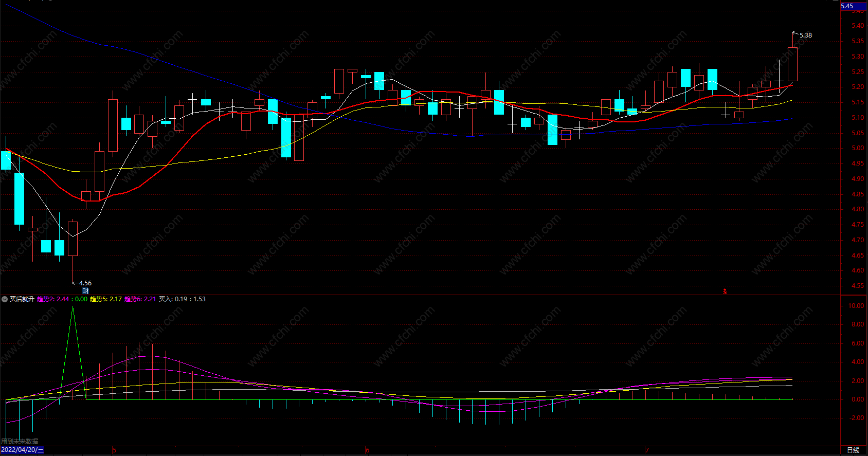Screen dimensions: 868x456
Task: Click the red S signal marker
Action: [725, 291]
